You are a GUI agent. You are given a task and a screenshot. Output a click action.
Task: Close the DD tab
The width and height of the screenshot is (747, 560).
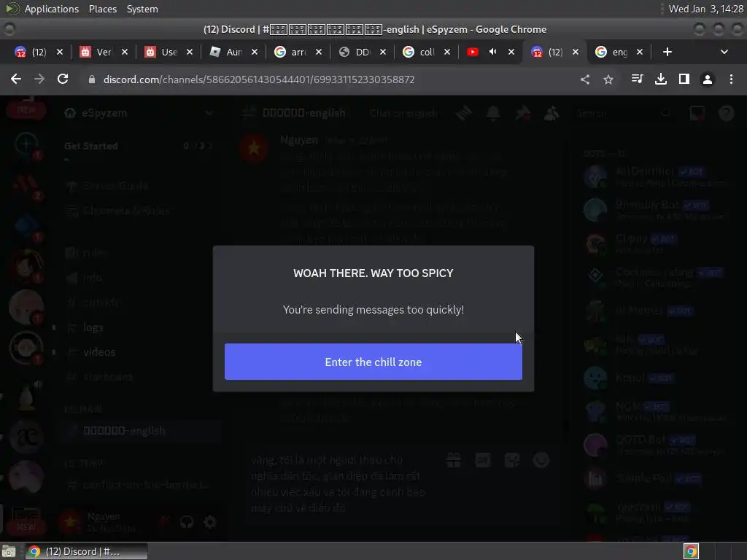coord(383,52)
